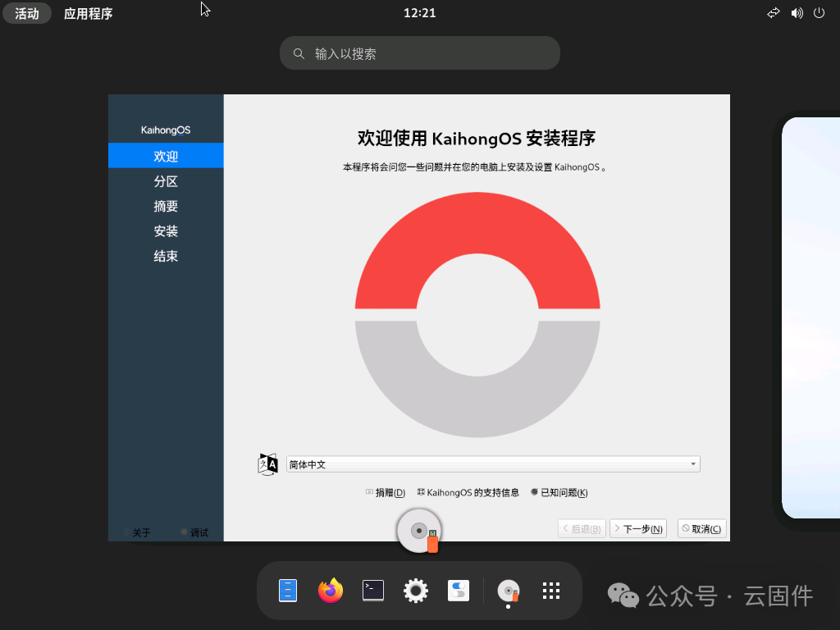Click the language translation icon beside the combo box

click(x=267, y=463)
